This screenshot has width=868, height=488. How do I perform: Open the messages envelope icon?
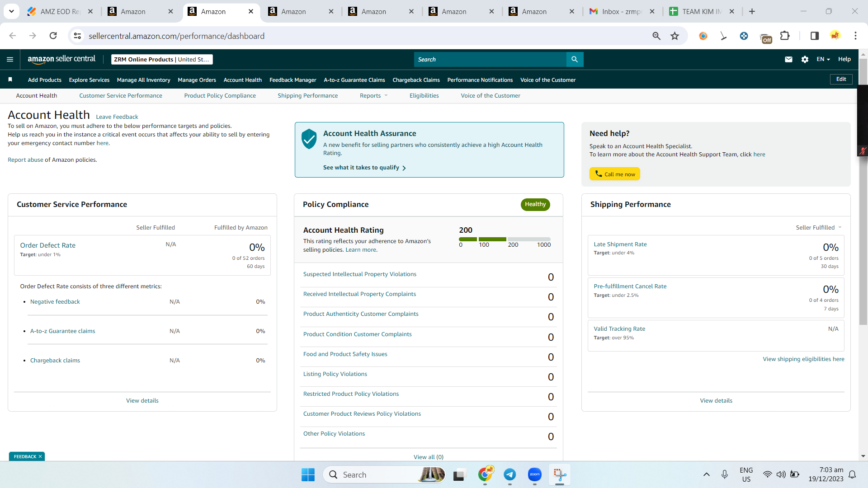point(788,59)
